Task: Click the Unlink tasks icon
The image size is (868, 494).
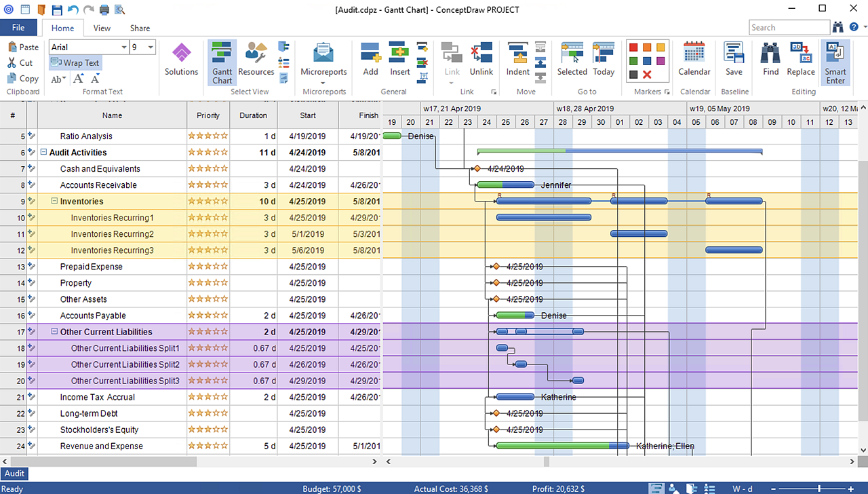Action: (481, 60)
